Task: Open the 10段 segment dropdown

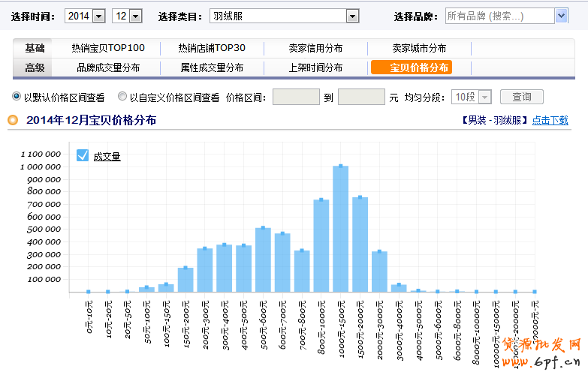Action: click(x=484, y=97)
